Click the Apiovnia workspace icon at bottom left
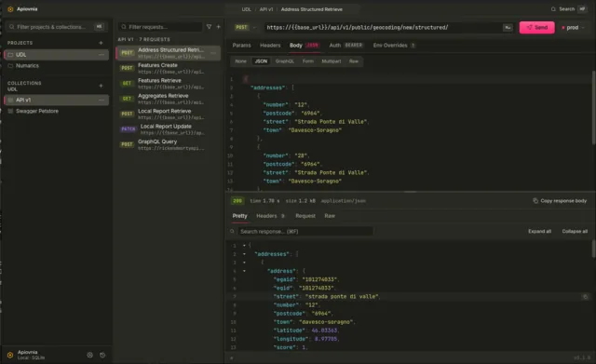Screen dimensions: 596x364 [10, 355]
